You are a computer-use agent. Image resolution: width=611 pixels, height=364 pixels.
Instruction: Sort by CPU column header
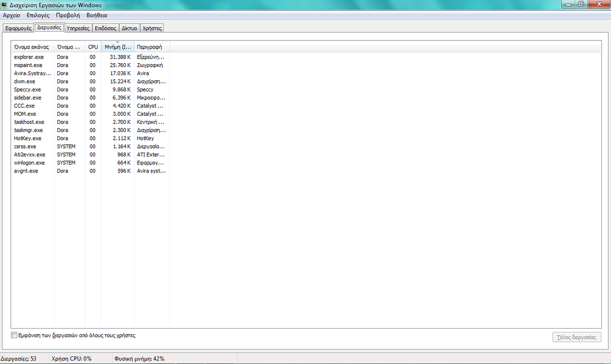93,47
